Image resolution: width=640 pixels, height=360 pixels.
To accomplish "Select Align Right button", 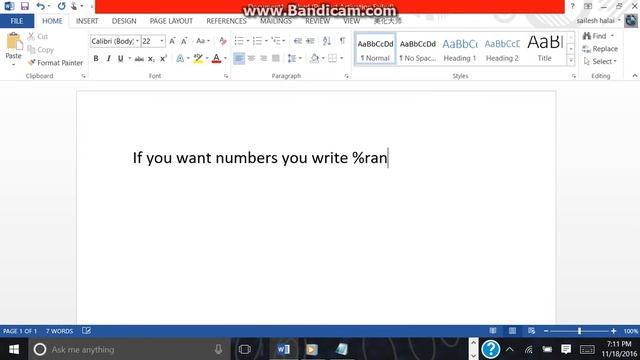I will (264, 58).
